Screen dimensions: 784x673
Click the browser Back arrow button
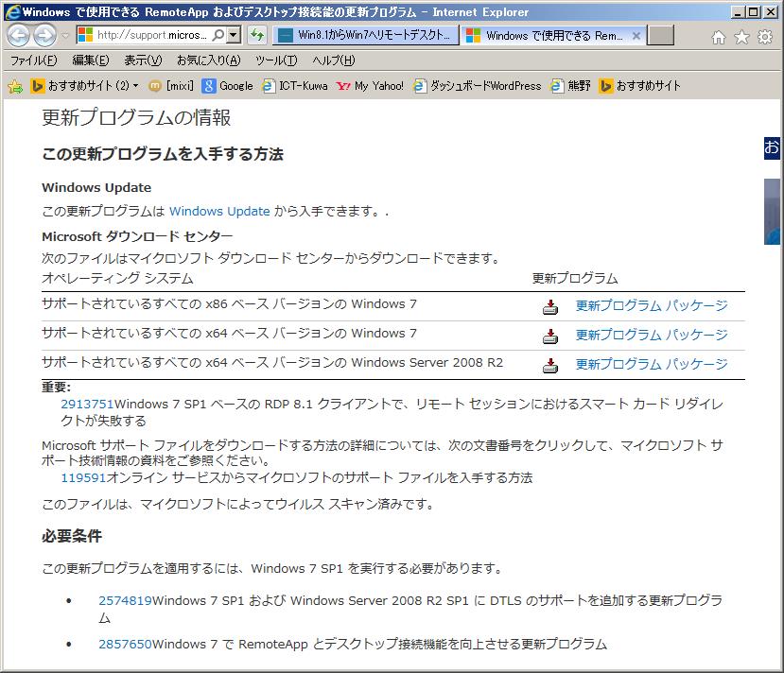point(19,36)
